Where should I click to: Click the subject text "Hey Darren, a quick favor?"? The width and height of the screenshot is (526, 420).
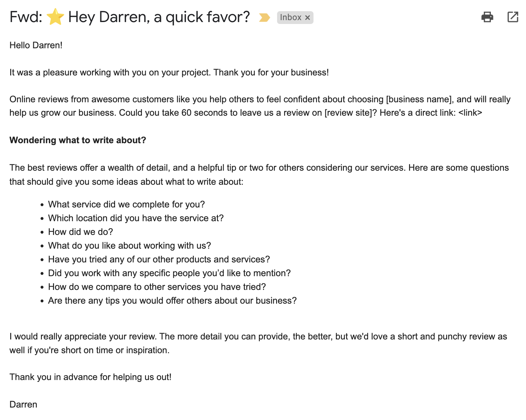(x=159, y=17)
